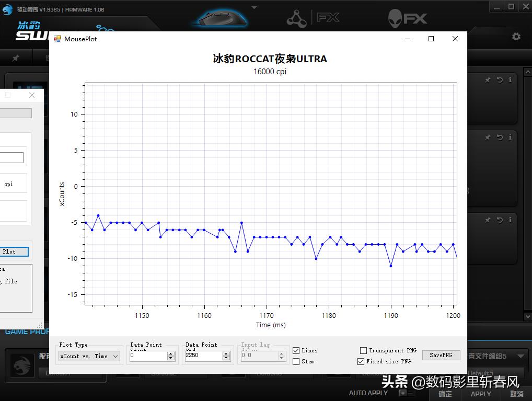This screenshot has width=532, height=401.
Task: Pin the second Swarm settings panel
Action: [488, 137]
